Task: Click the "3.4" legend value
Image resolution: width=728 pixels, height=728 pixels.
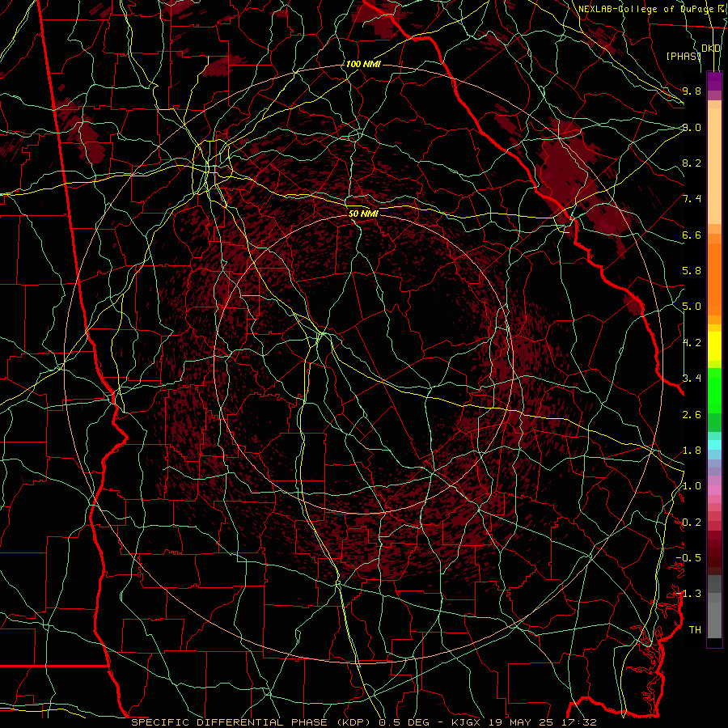Action: pyautogui.click(x=692, y=379)
